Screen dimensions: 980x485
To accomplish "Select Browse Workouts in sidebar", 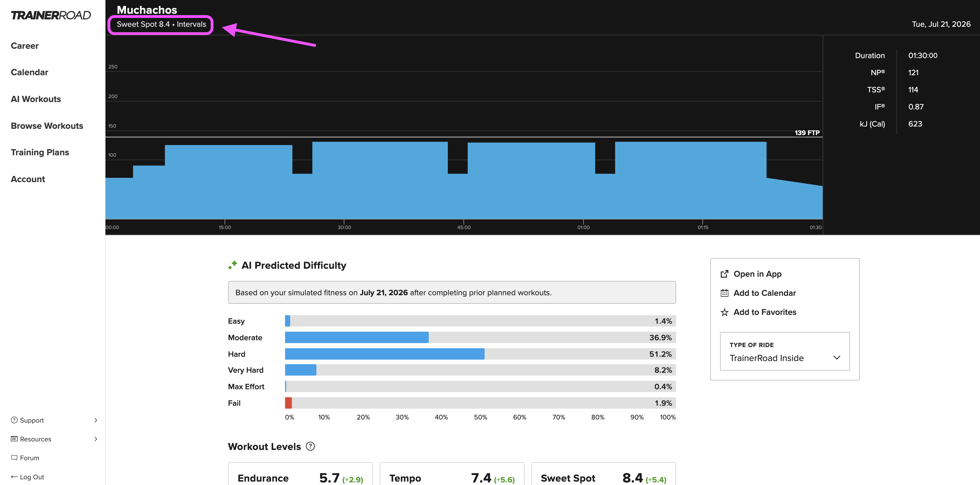I will (47, 126).
